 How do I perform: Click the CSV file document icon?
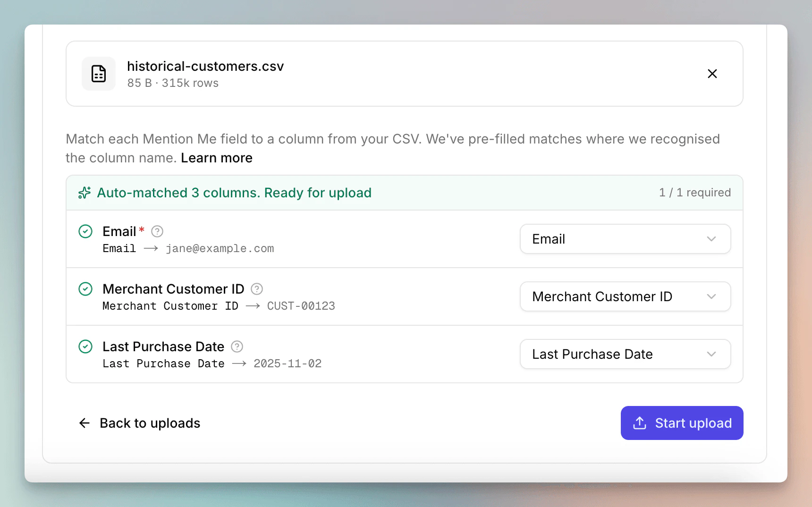point(99,74)
